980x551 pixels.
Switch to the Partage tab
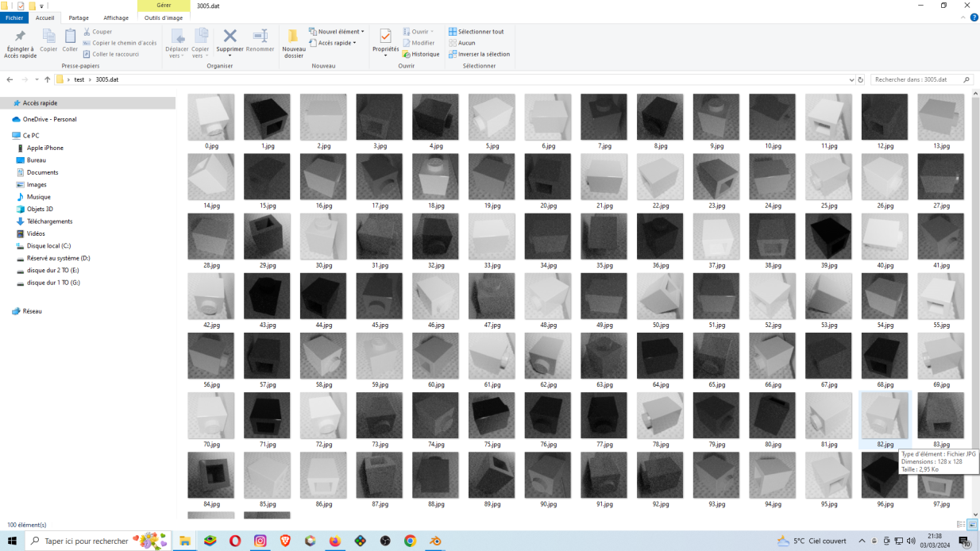pyautogui.click(x=79, y=17)
